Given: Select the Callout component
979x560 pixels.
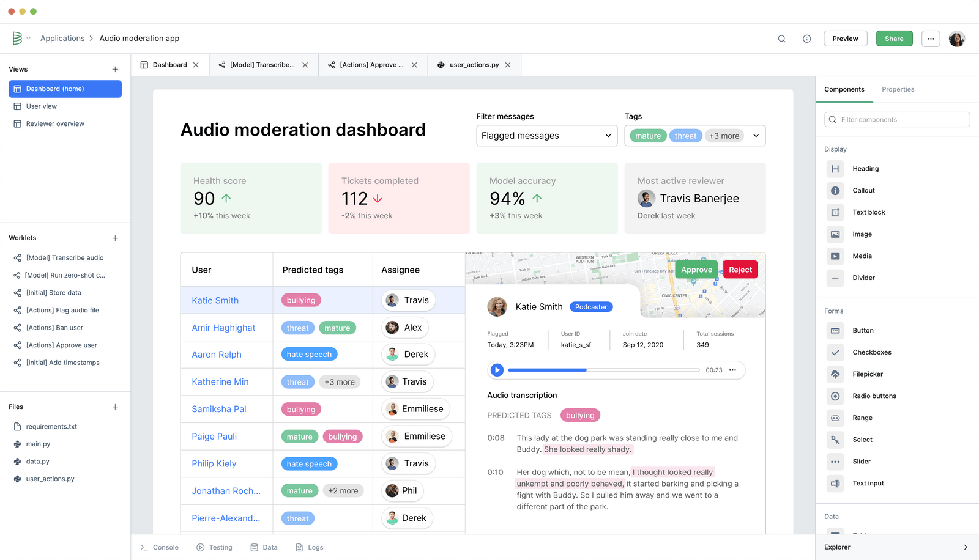Looking at the screenshot, I should tap(863, 190).
